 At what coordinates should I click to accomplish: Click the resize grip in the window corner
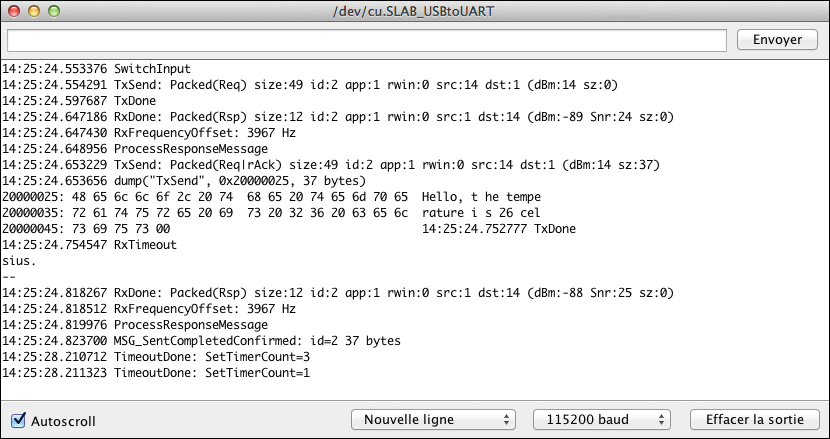[822, 431]
